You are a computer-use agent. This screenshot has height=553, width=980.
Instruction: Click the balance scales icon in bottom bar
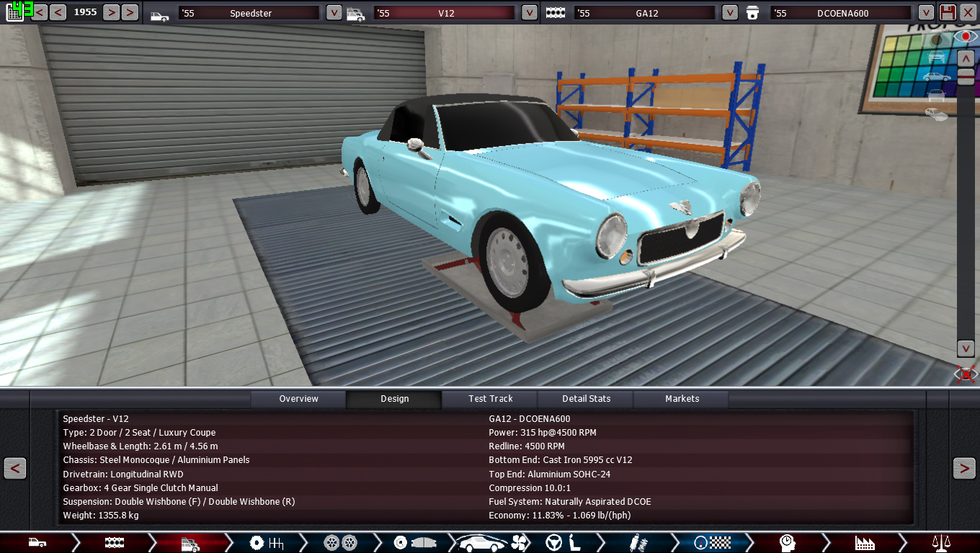coord(940,543)
